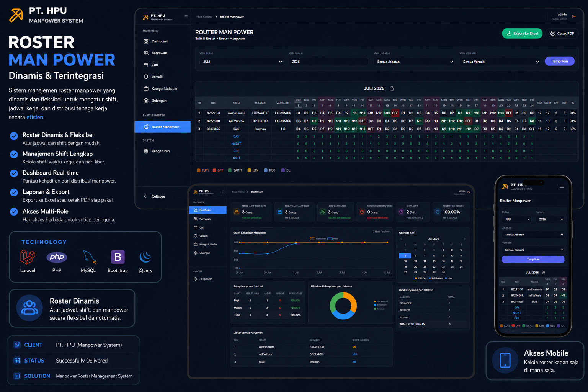Toggle the Hadir series in the chart legend
The height and width of the screenshot is (392, 588).
pyautogui.click(x=333, y=238)
